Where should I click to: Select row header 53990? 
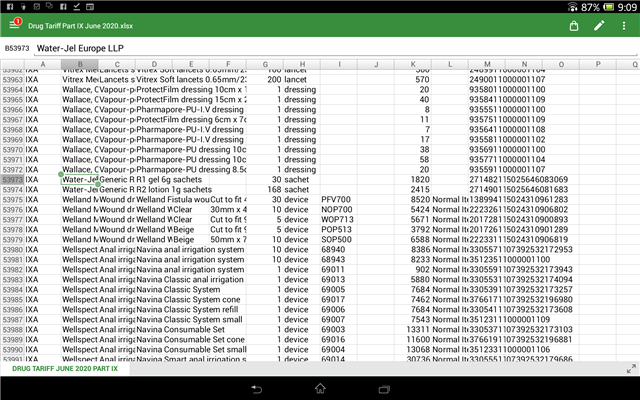tap(12, 349)
